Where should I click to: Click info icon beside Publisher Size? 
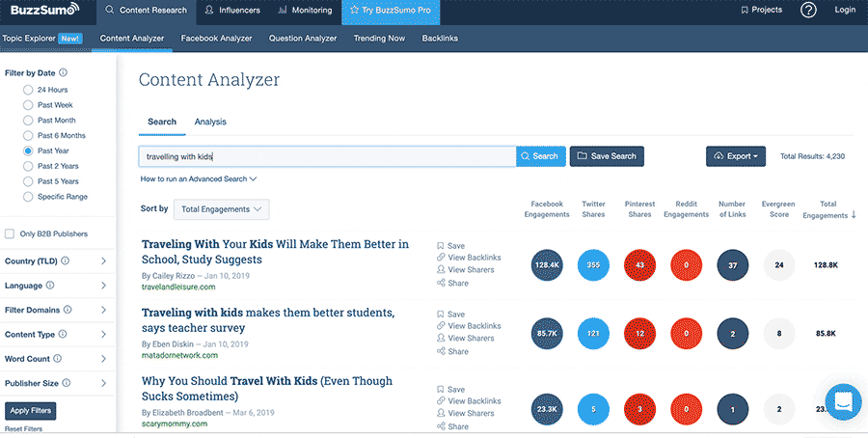click(x=67, y=383)
